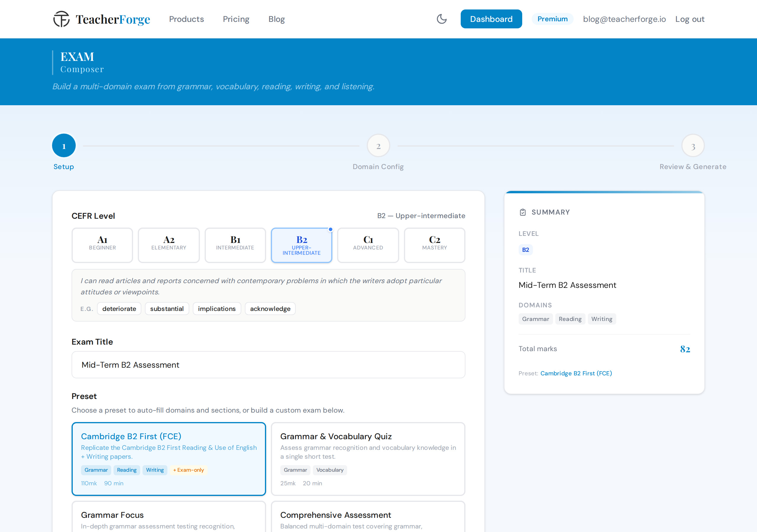This screenshot has width=757, height=532.
Task: Open the Pricing page
Action: coord(236,19)
